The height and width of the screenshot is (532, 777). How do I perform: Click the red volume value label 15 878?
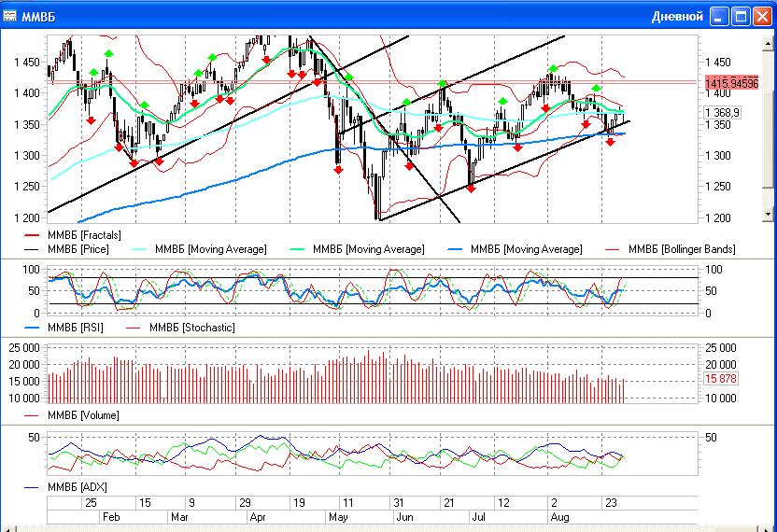[x=721, y=379]
